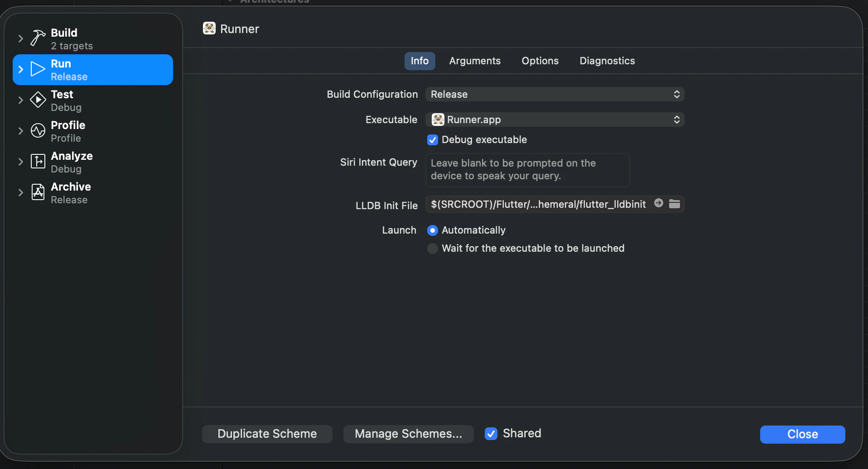Click the Duplicate Scheme button
Viewport: 868px width, 469px height.
(x=267, y=434)
